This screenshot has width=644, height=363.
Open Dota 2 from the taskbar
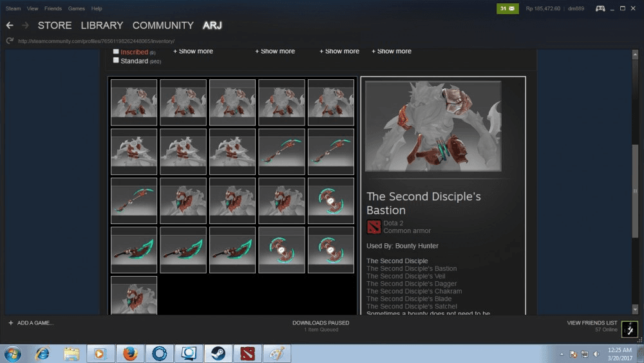click(248, 354)
